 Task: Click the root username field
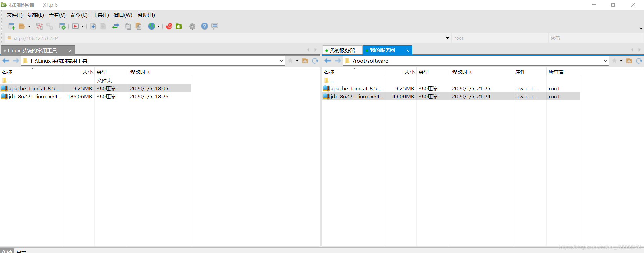point(500,38)
